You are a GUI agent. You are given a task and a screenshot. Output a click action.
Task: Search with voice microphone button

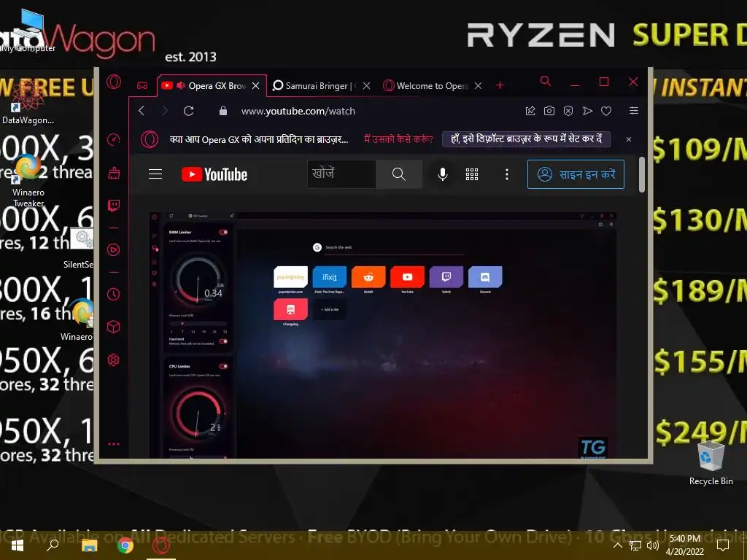tap(443, 174)
